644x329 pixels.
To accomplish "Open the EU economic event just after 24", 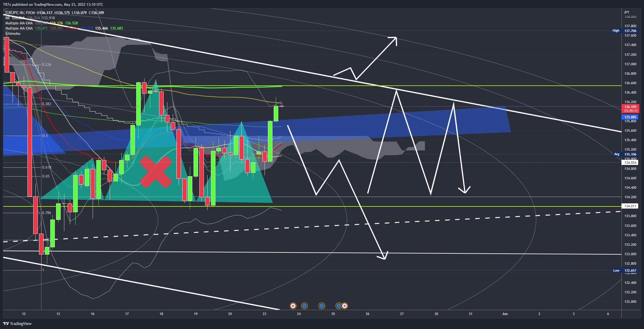I will pyautogui.click(x=304, y=306).
